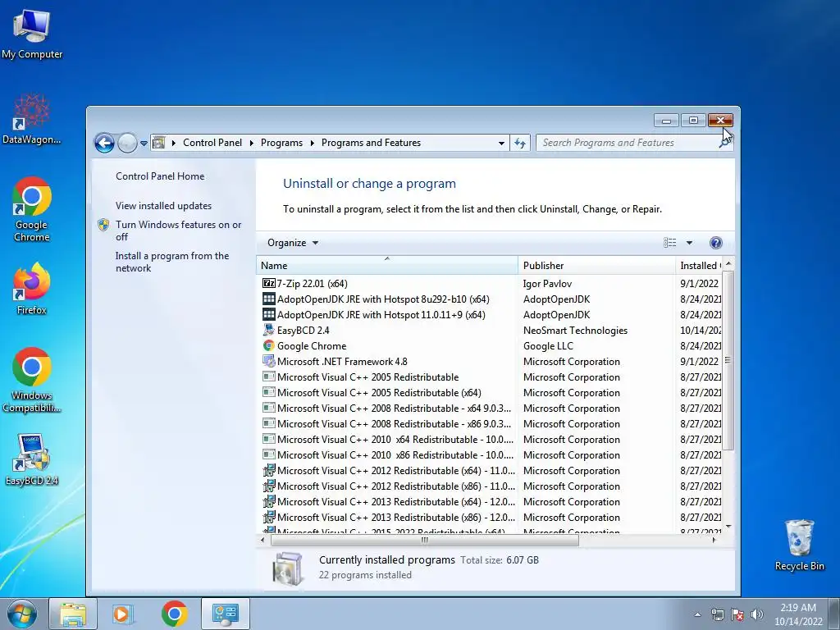Click Programs in the breadcrumb
The width and height of the screenshot is (840, 630).
click(x=281, y=143)
